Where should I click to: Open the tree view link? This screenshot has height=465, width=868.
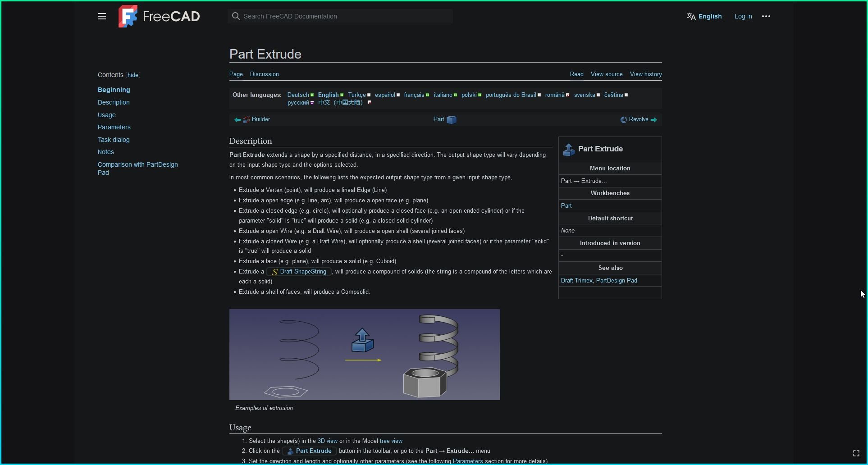391,441
